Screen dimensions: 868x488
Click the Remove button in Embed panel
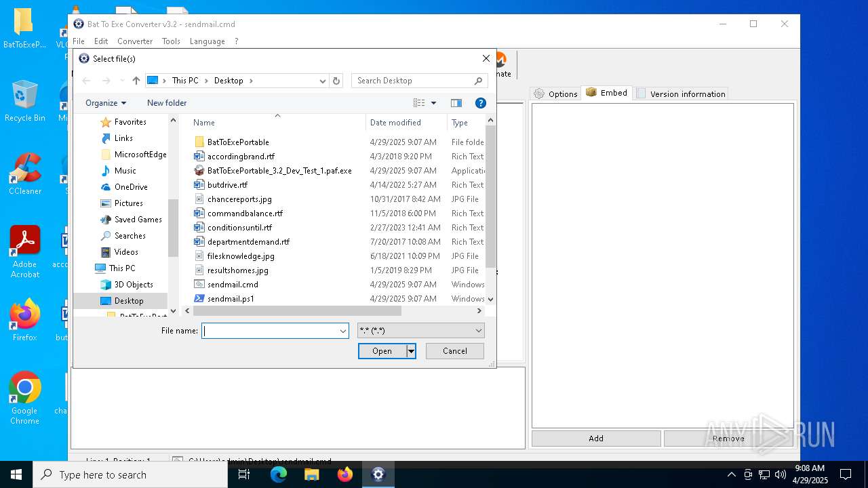click(x=728, y=439)
